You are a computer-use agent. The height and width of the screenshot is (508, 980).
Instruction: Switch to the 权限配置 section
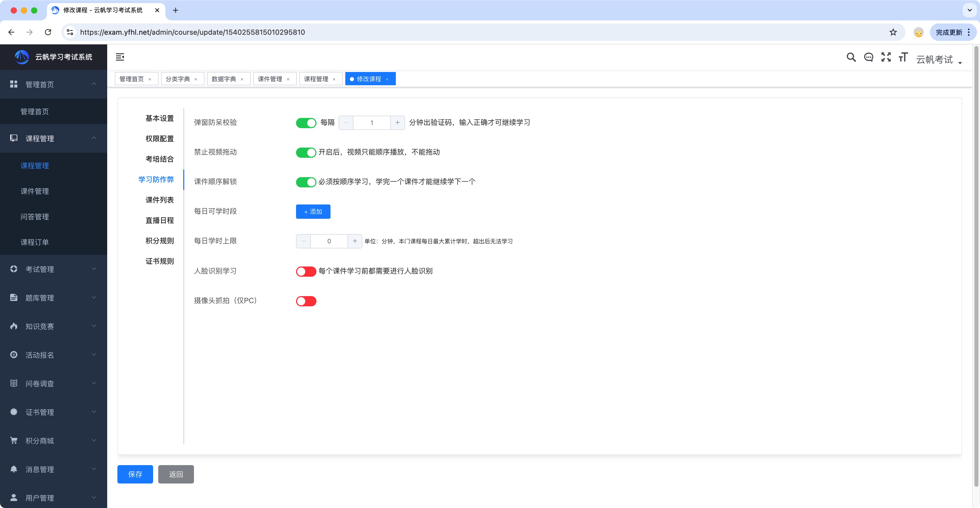coord(160,139)
